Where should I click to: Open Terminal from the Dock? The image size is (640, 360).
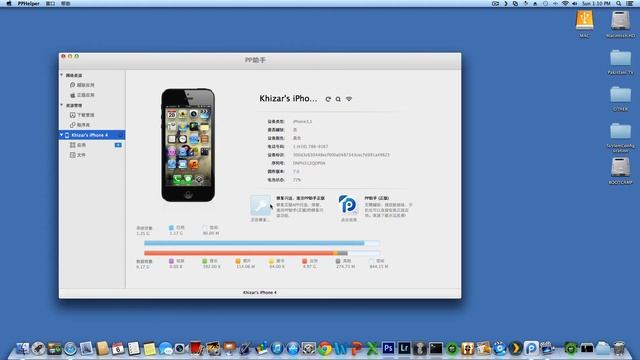[436, 348]
